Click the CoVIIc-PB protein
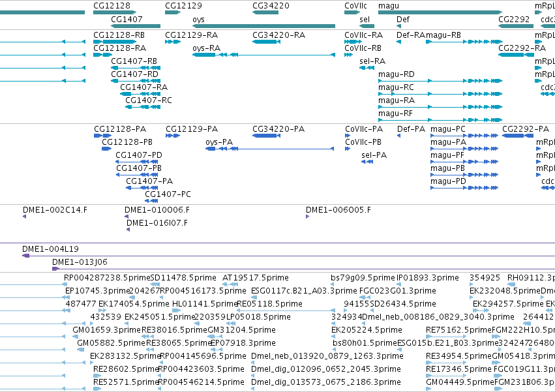Image resolution: width=555 pixels, height=392 pixels. (x=363, y=142)
